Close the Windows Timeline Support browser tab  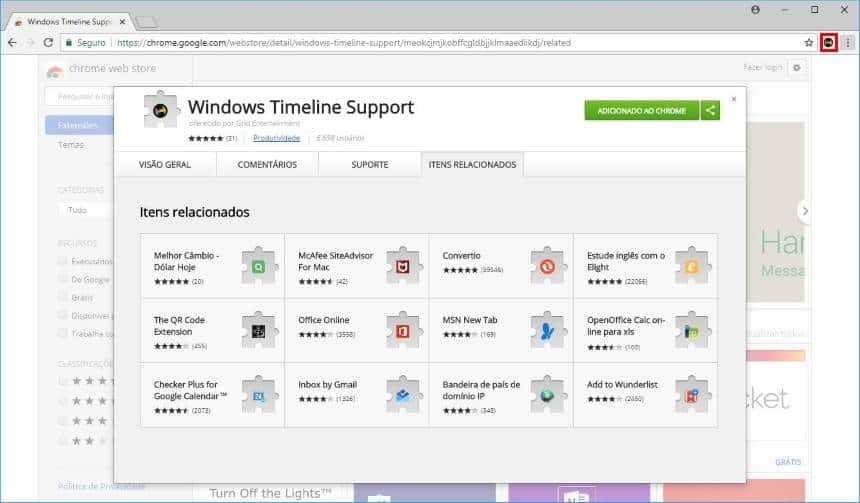pyautogui.click(x=122, y=22)
